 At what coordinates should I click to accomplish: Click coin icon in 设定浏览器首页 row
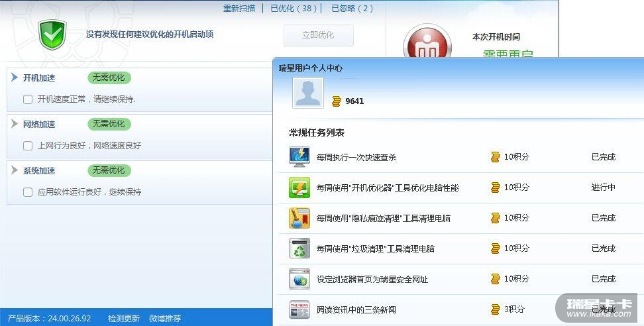coord(496,279)
